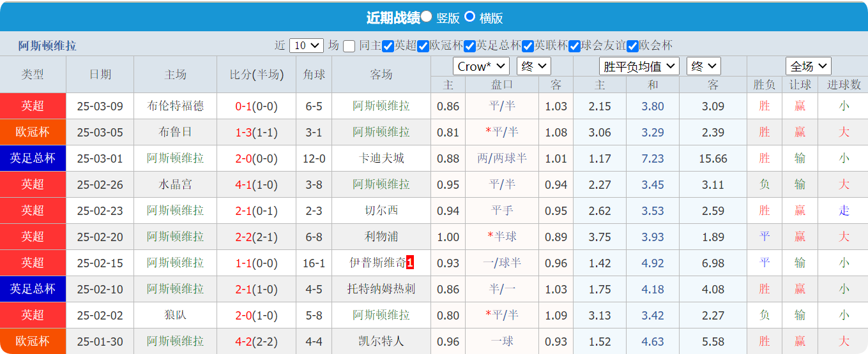Screen dimensions: 868x354
Task: Uncheck the 欧冠杯 filter checkbox
Action: (x=423, y=46)
